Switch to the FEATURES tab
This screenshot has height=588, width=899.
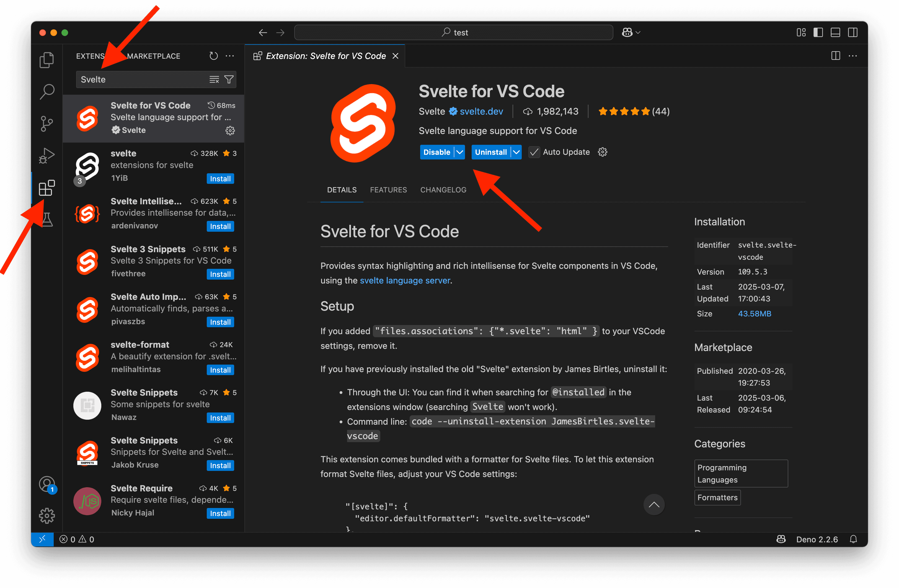pos(388,190)
